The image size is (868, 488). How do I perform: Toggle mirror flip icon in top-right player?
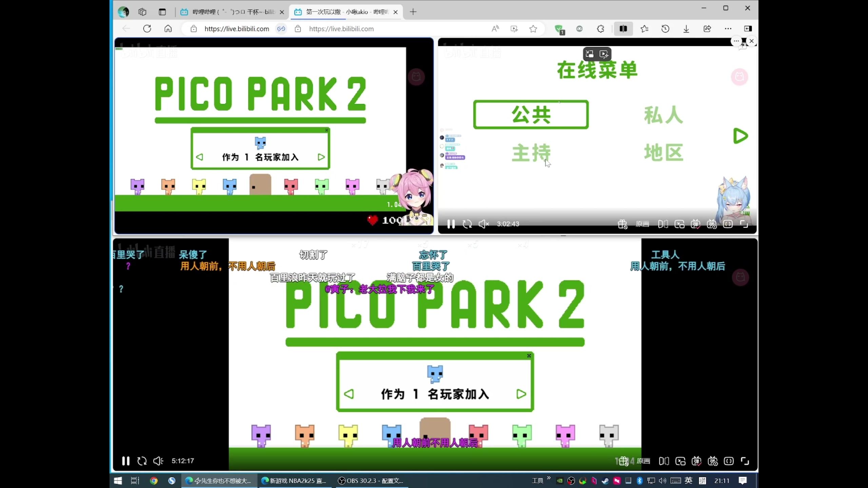tap(663, 224)
